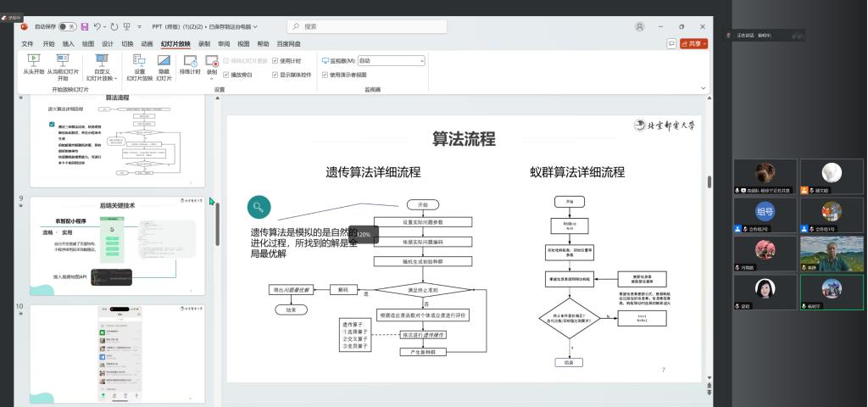
Task: Toggle the 显示媒体控件 checkbox
Action: click(x=275, y=75)
